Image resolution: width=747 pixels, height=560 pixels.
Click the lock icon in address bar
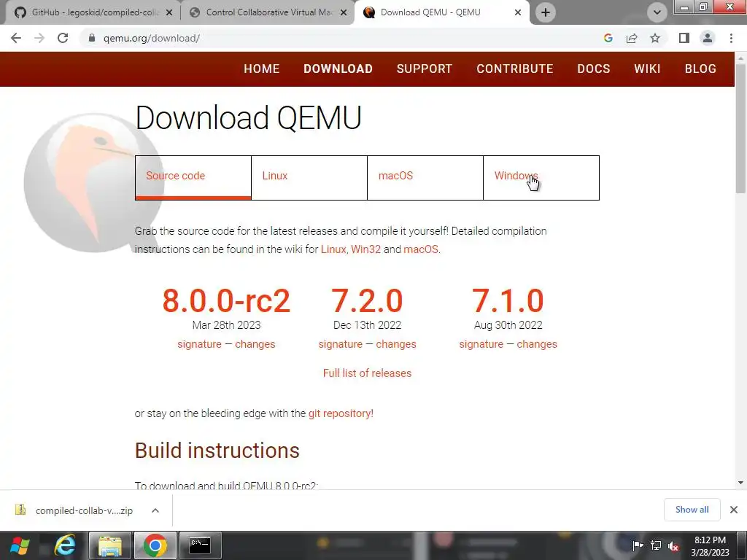click(x=92, y=38)
